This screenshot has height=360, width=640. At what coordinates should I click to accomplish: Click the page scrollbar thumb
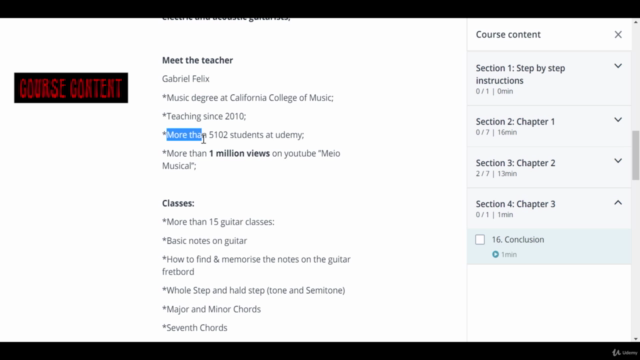click(636, 155)
